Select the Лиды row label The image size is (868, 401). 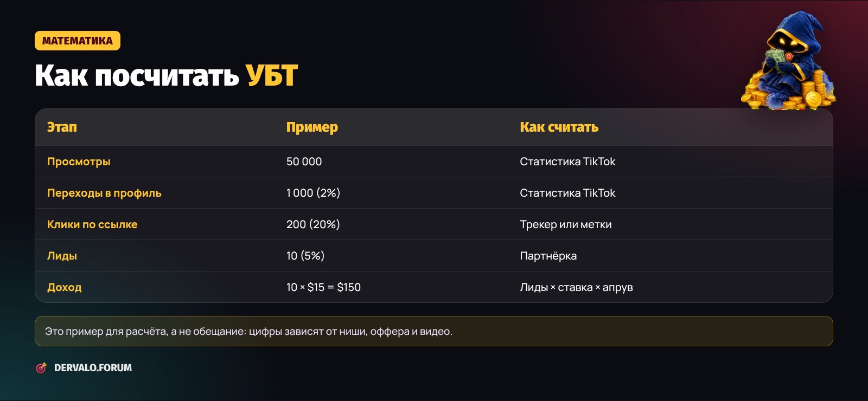62,256
